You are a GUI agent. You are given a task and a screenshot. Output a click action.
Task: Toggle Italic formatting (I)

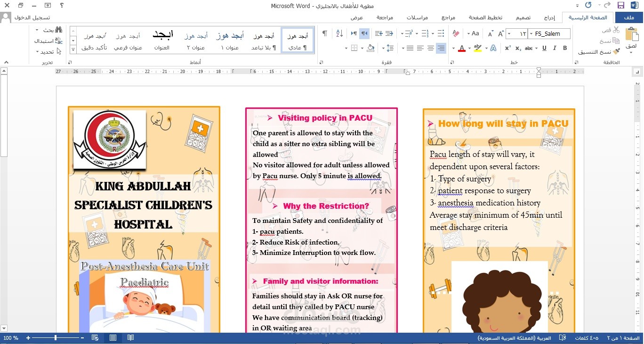[555, 48]
